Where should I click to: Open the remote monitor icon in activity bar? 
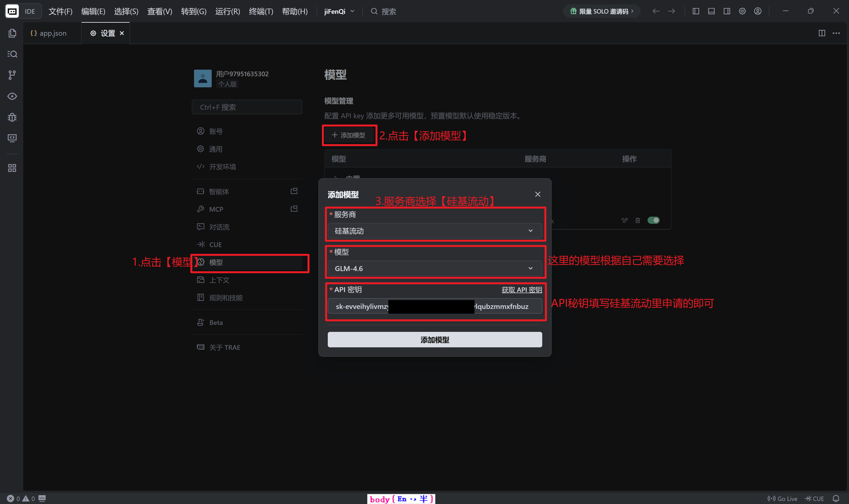pyautogui.click(x=12, y=138)
